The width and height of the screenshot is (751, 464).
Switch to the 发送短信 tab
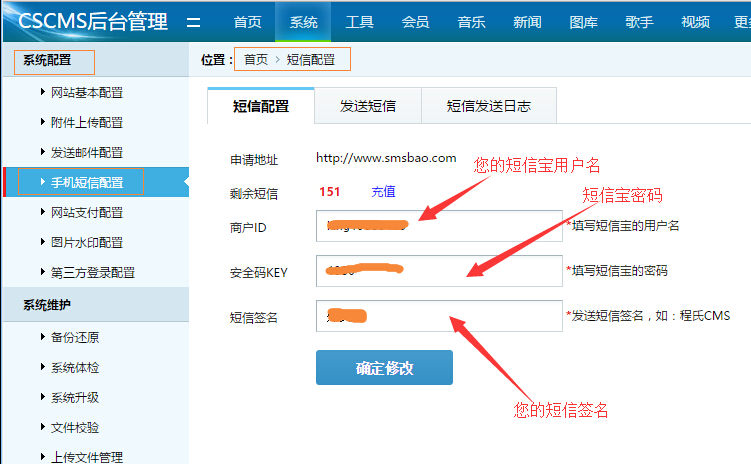(367, 106)
